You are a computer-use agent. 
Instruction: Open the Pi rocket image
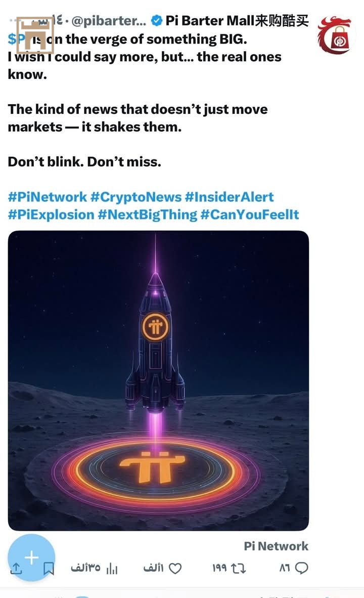[x=158, y=380]
